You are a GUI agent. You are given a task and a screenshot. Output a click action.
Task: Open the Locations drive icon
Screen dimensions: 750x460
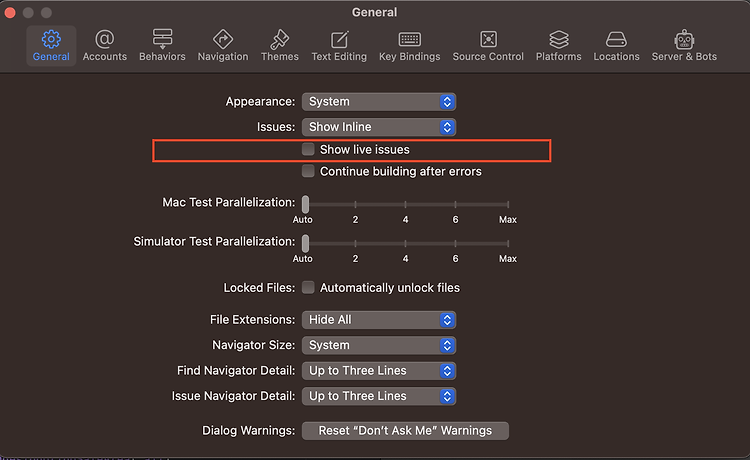pyautogui.click(x=616, y=39)
